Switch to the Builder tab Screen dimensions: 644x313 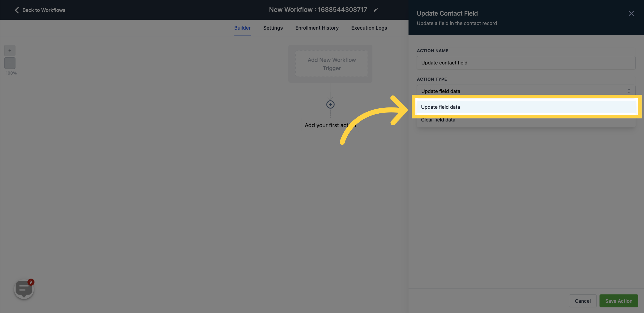point(242,28)
